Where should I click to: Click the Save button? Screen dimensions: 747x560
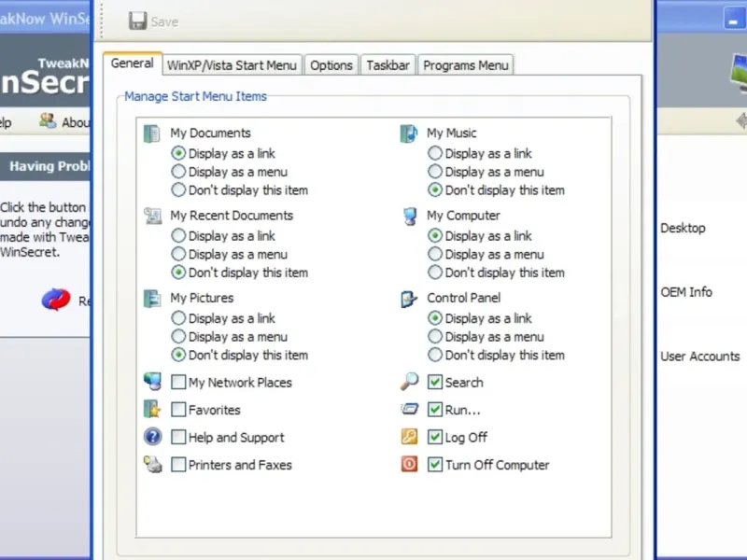coord(153,21)
